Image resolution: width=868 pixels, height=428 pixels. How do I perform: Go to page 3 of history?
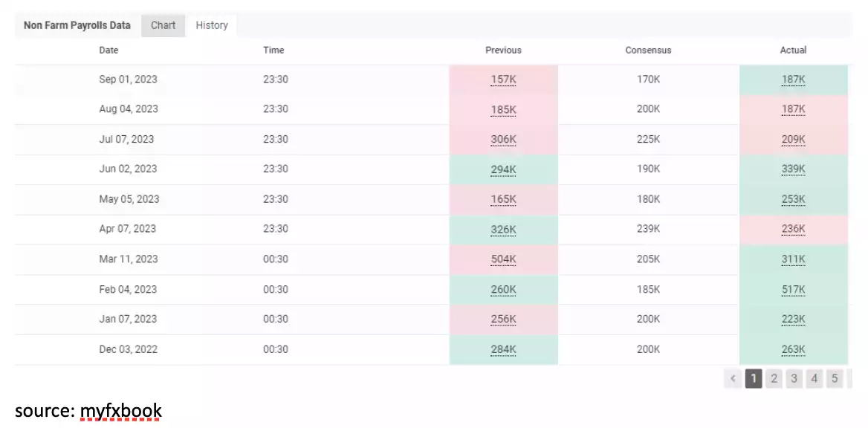tap(794, 379)
